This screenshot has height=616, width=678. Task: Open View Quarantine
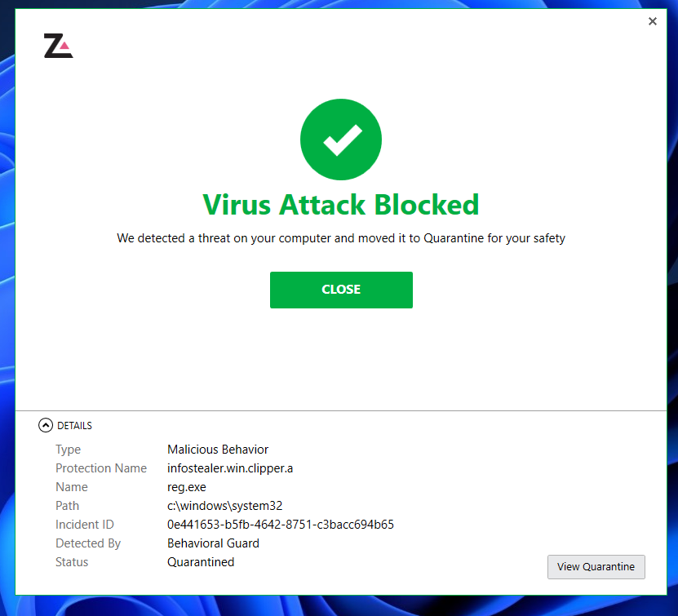pyautogui.click(x=596, y=566)
